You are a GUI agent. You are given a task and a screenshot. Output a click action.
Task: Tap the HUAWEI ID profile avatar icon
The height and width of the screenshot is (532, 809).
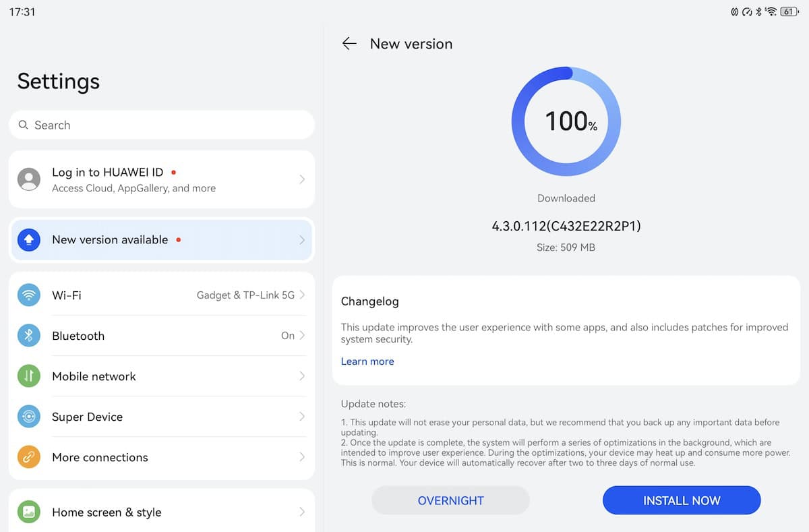[29, 179]
